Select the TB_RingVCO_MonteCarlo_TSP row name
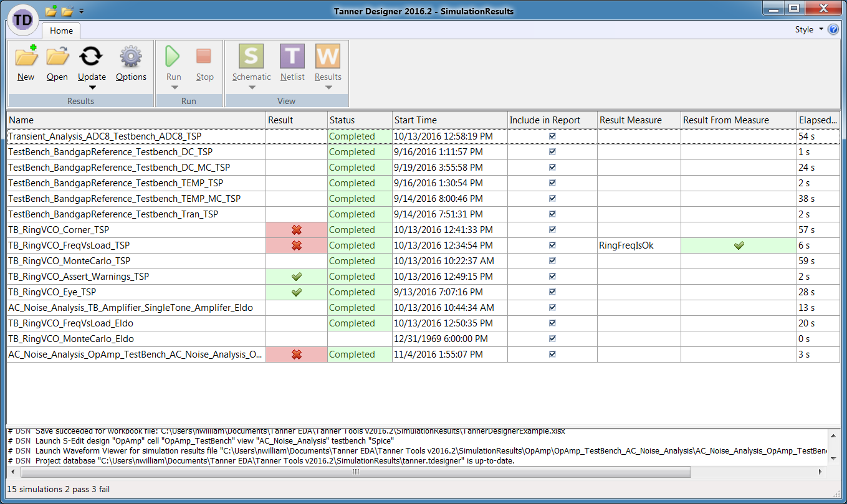The width and height of the screenshot is (847, 504). pyautogui.click(x=69, y=261)
